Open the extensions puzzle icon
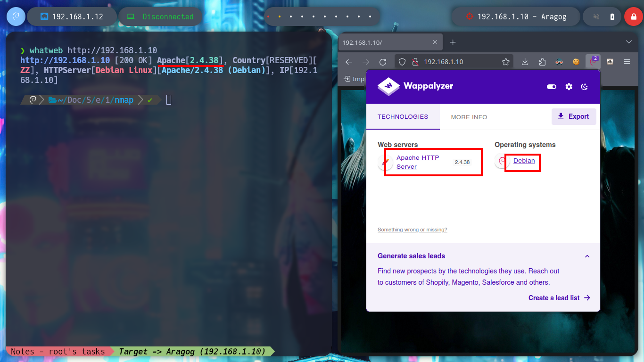The height and width of the screenshot is (362, 644). (542, 62)
